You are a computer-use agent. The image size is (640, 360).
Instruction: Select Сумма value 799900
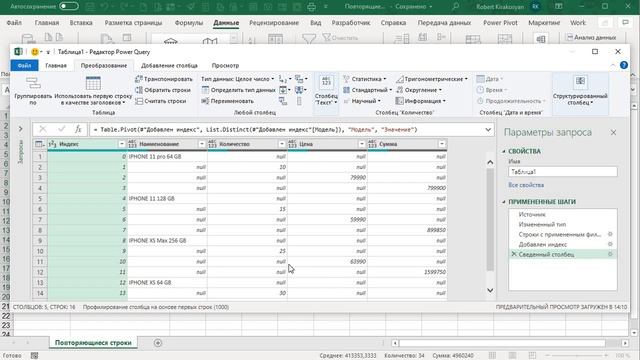click(407, 188)
